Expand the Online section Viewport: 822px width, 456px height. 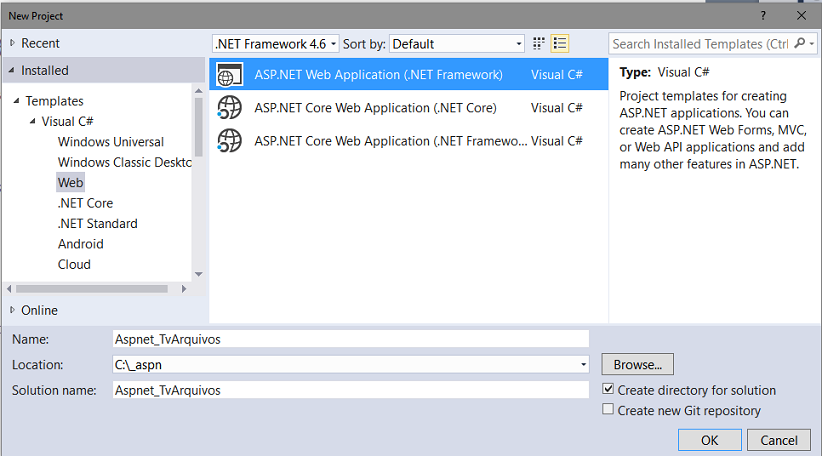pos(12,310)
